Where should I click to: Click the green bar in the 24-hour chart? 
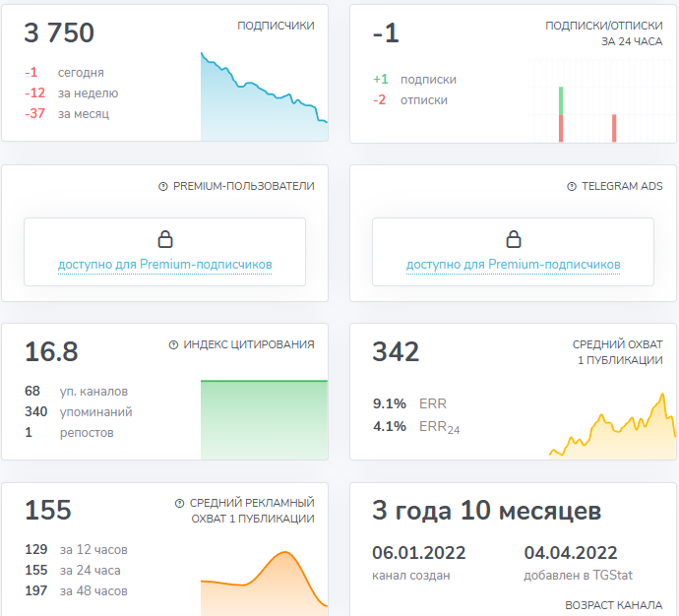tap(561, 100)
